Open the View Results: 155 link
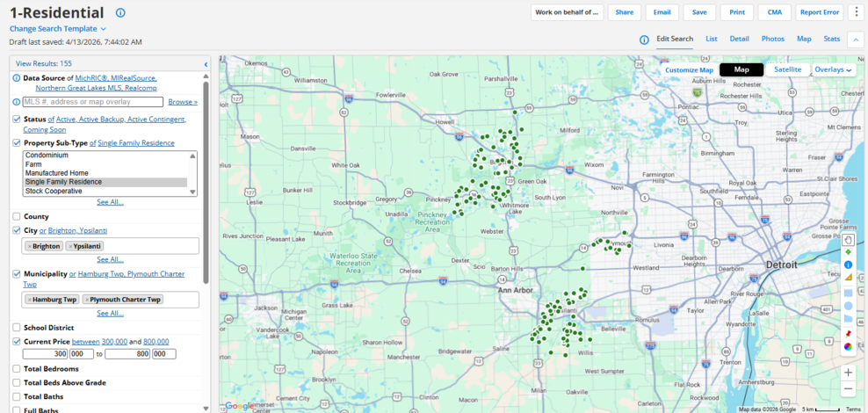 [x=44, y=64]
